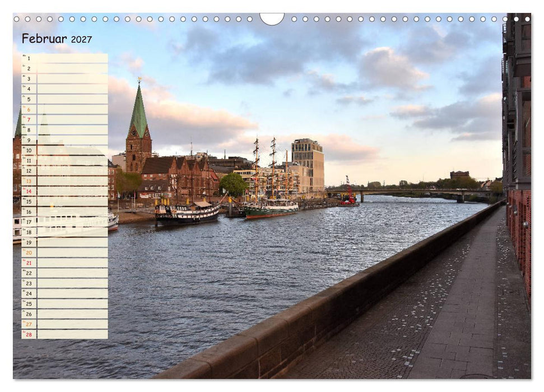Select date 22 in the planner column
Viewport: 544px width, 392px height.
pyautogui.click(x=29, y=273)
